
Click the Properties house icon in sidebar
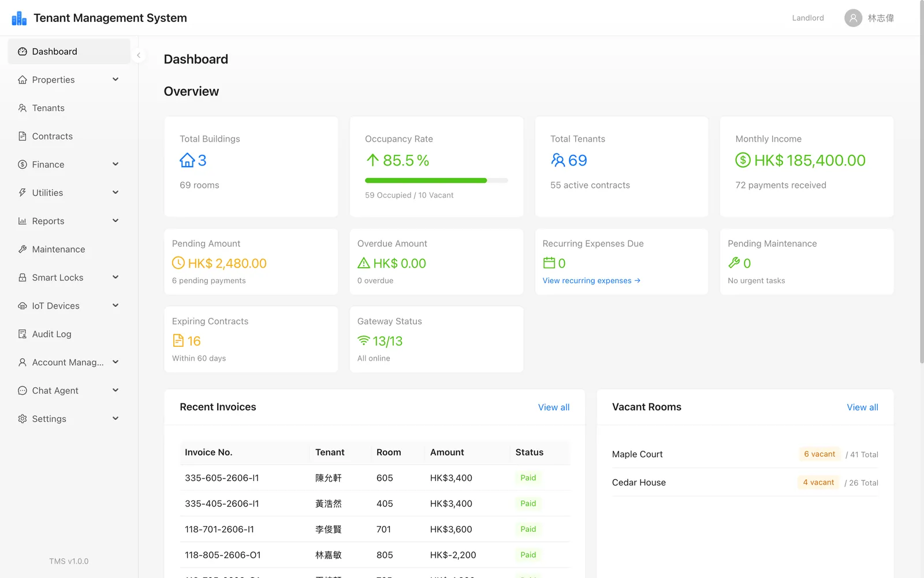(23, 80)
